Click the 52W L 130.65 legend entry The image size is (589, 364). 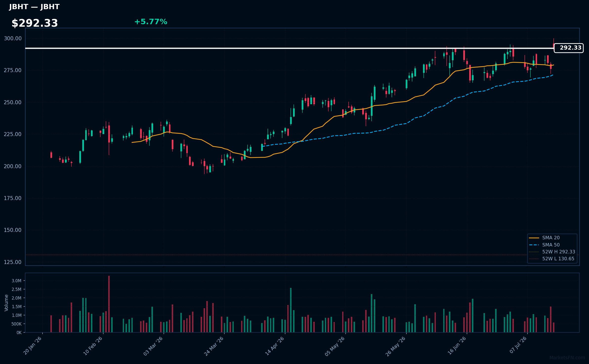click(x=551, y=259)
